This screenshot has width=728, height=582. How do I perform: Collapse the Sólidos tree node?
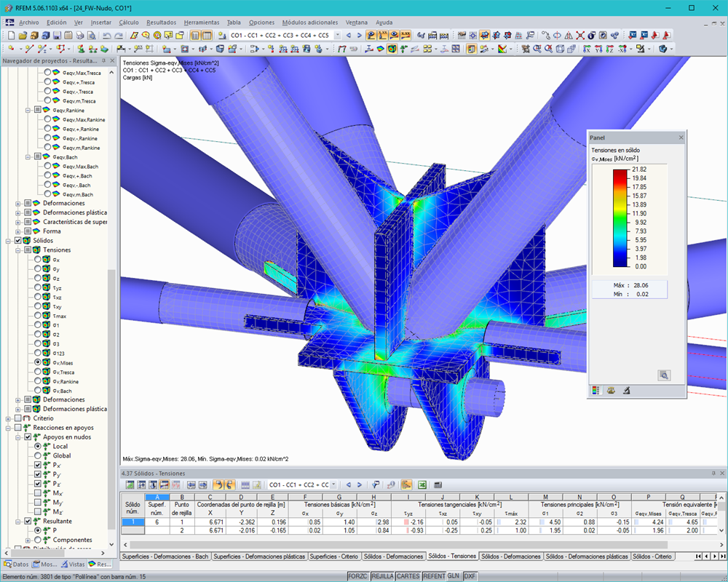tap(8, 241)
